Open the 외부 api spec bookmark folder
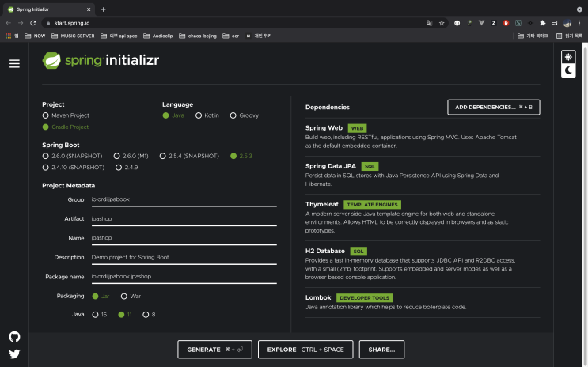Viewport: 588px width, 367px height. (119, 36)
